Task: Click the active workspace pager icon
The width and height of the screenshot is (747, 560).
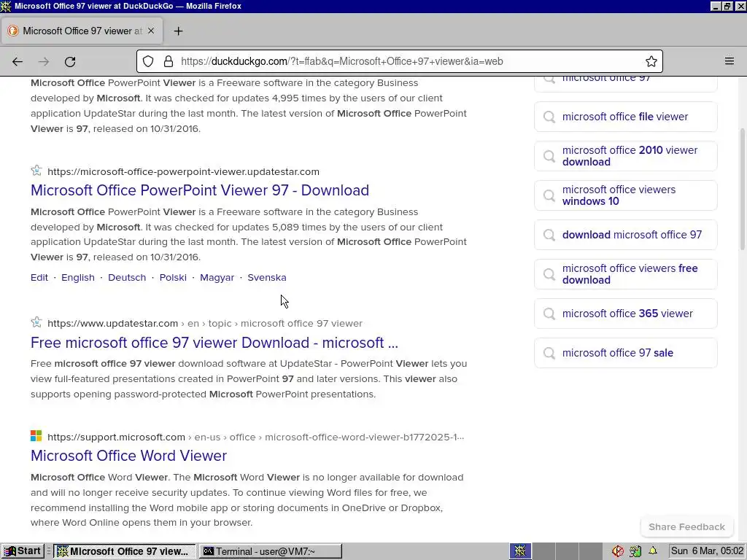Action: click(520, 551)
